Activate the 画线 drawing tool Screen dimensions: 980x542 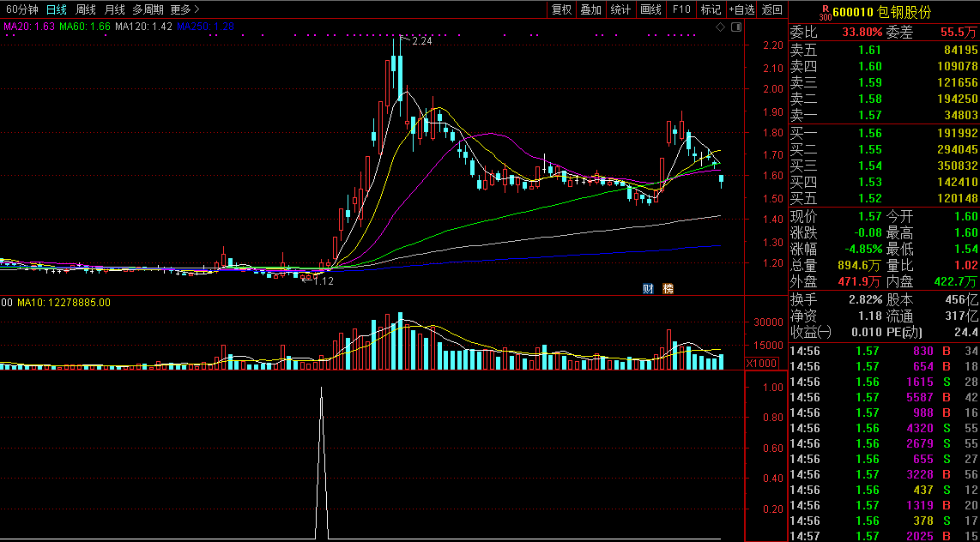(x=650, y=9)
